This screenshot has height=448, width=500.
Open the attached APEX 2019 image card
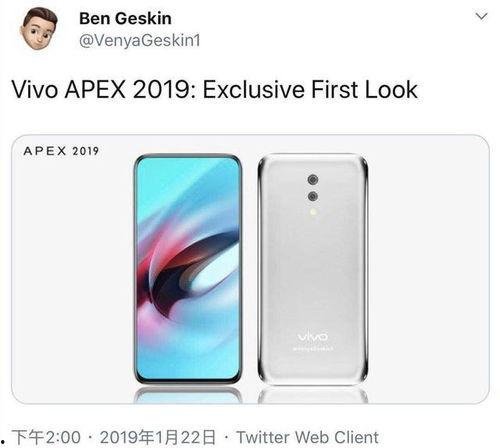tap(250, 269)
